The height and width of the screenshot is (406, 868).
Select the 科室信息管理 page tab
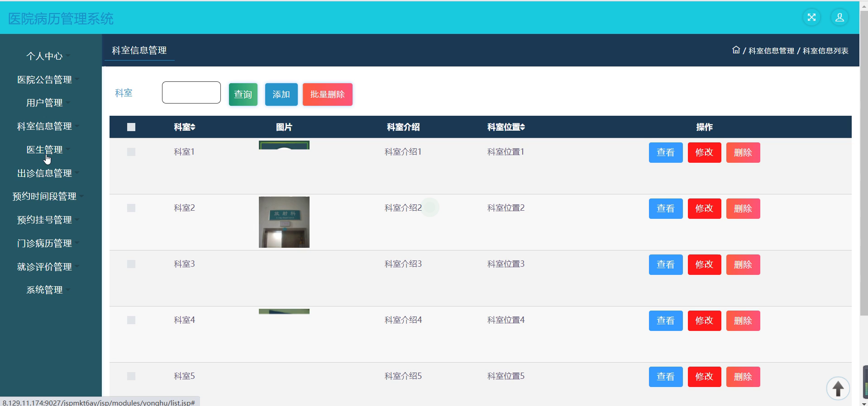click(x=139, y=50)
